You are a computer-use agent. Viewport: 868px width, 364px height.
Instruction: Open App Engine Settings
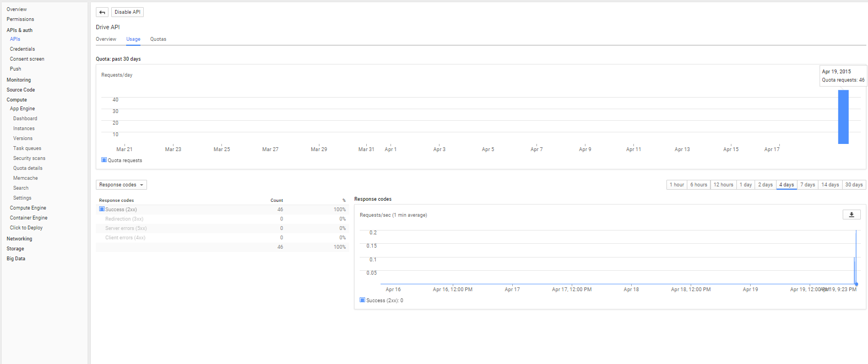(22, 198)
